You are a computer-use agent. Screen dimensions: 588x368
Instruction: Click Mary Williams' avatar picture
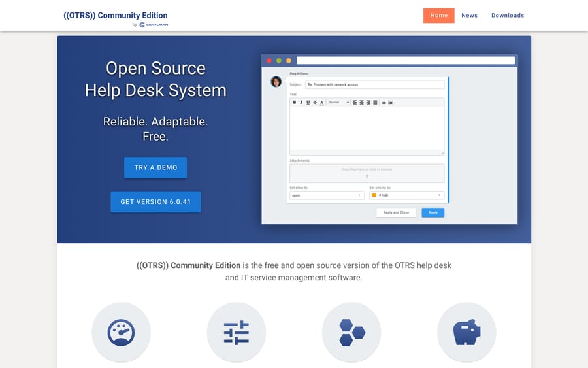tap(276, 82)
